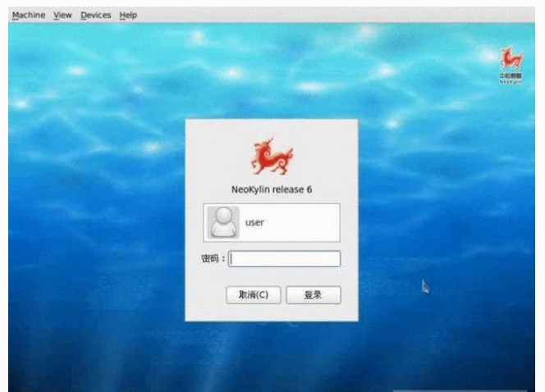Open the Devices menu
Viewport: 545px width, 392px height.
(x=95, y=16)
